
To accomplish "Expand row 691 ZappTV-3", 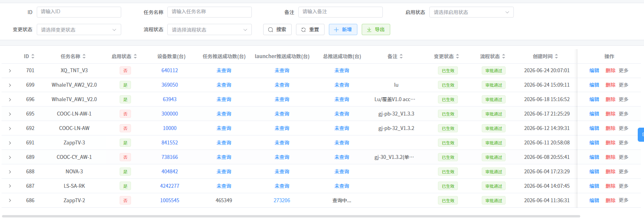I will [10, 143].
